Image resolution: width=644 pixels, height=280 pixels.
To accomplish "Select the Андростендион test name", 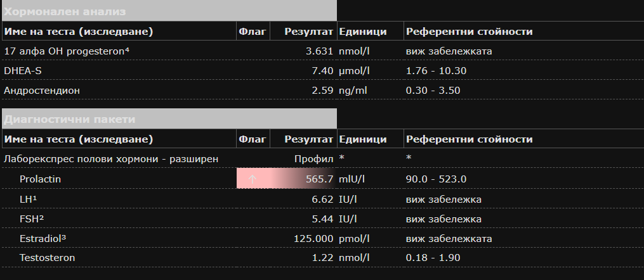I will (42, 90).
